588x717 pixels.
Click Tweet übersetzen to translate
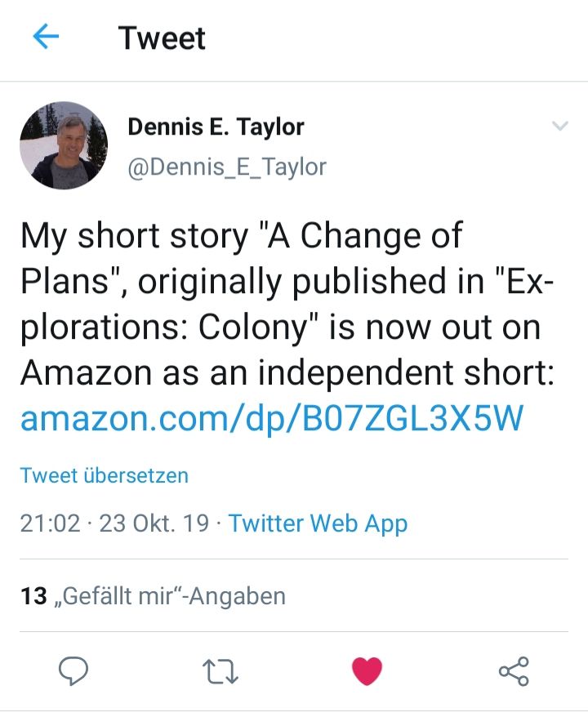point(104,474)
